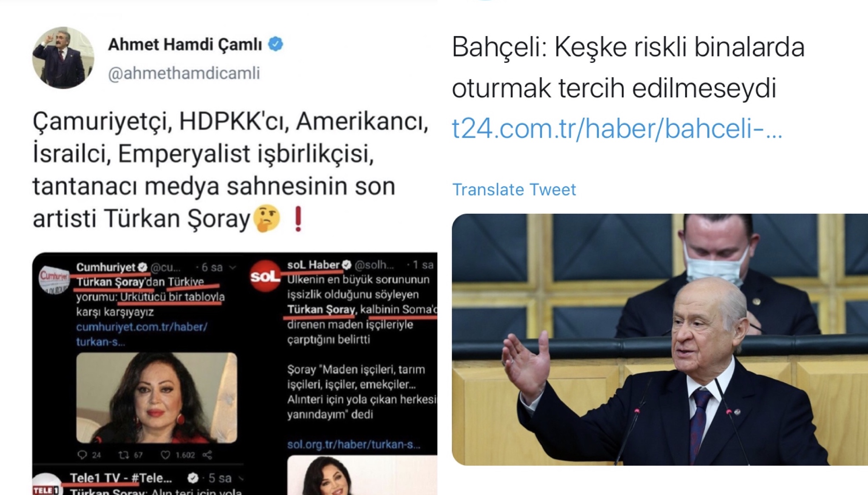Click Ahmet Hamdi Çamlı's profile picture
This screenshot has height=495, width=868.
63,58
